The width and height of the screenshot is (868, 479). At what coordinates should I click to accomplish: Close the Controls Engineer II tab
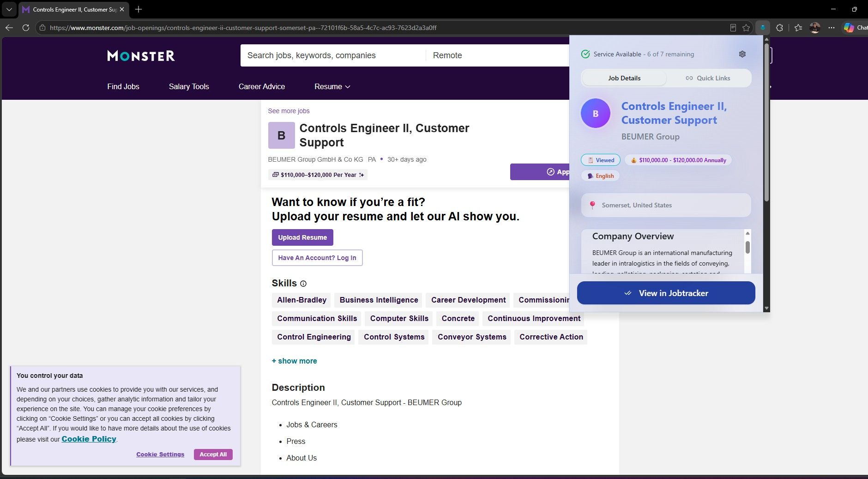[122, 9]
